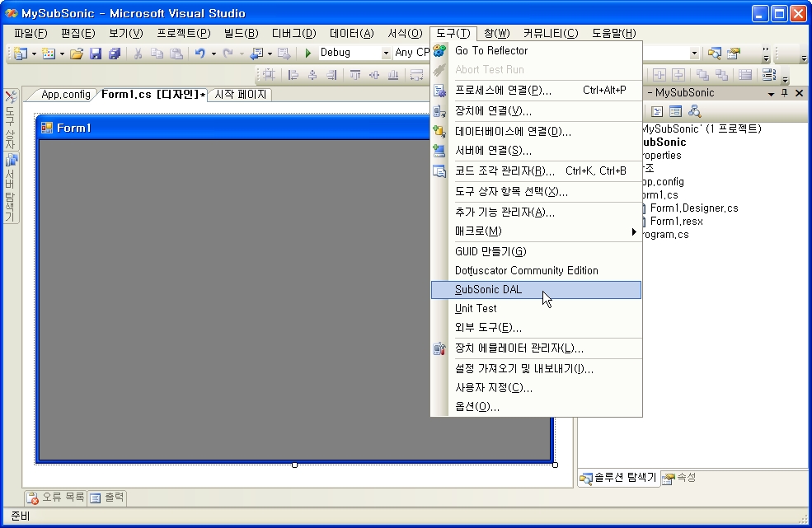Select Form1.resx in Solution Explorer
This screenshot has width=812, height=528.
coord(676,222)
